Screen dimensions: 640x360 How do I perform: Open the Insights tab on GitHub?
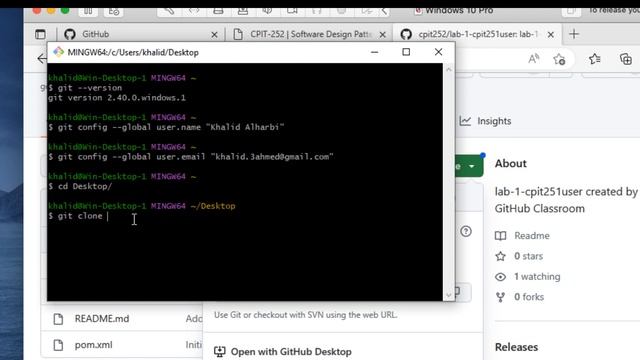coord(485,121)
